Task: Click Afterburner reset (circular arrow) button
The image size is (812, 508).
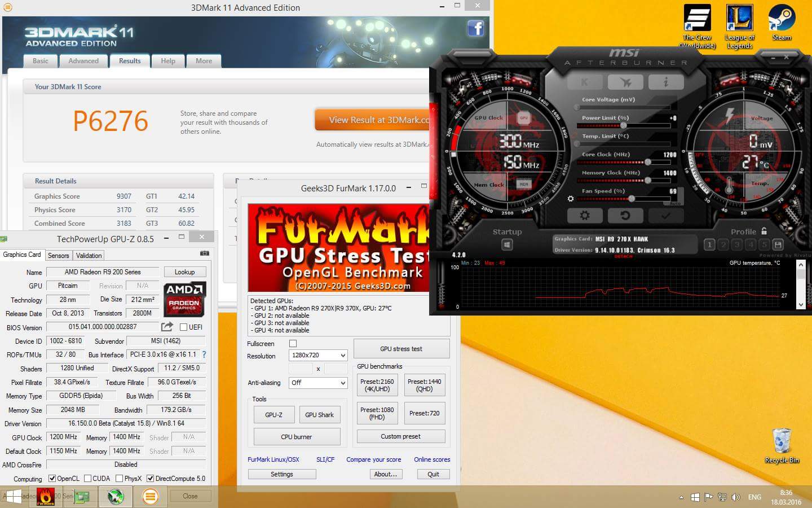Action: coord(625,216)
